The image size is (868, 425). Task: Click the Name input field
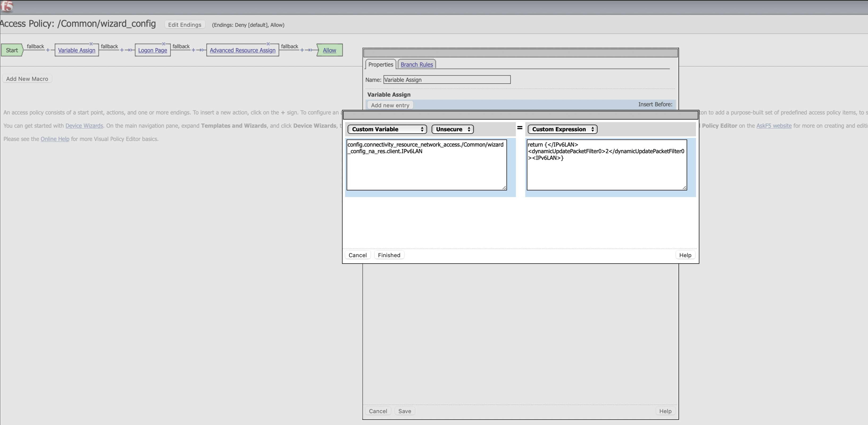click(447, 80)
